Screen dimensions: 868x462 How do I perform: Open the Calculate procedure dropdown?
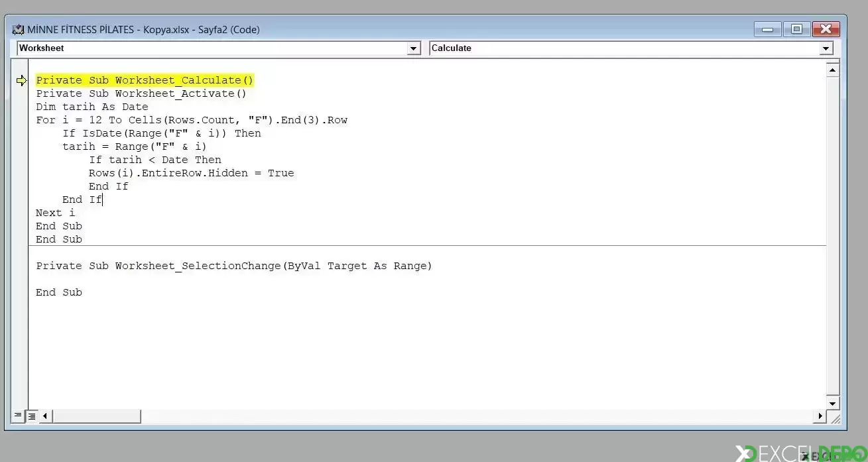click(x=826, y=48)
